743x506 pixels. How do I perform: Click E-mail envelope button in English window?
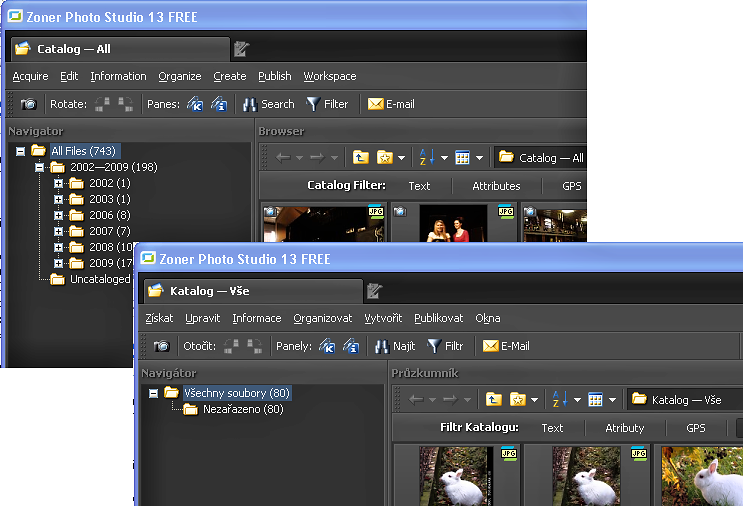click(x=391, y=104)
